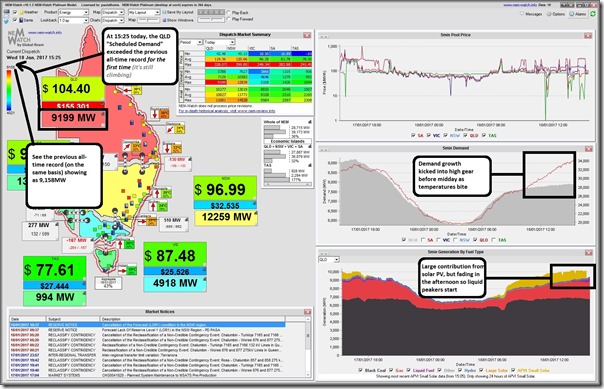Toggle Black Coal checkbox in fuel legend
Screen dimensions: 604x389
pyautogui.click(x=360, y=370)
